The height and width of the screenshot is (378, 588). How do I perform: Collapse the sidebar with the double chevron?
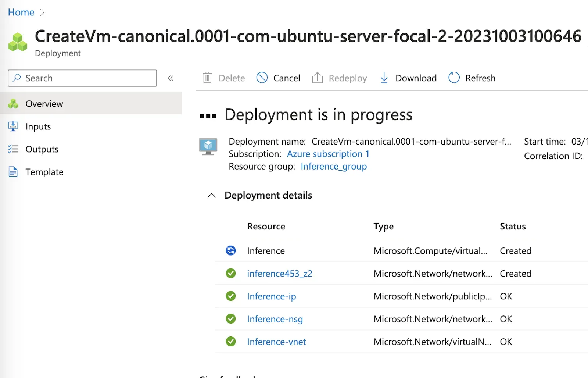coord(171,78)
